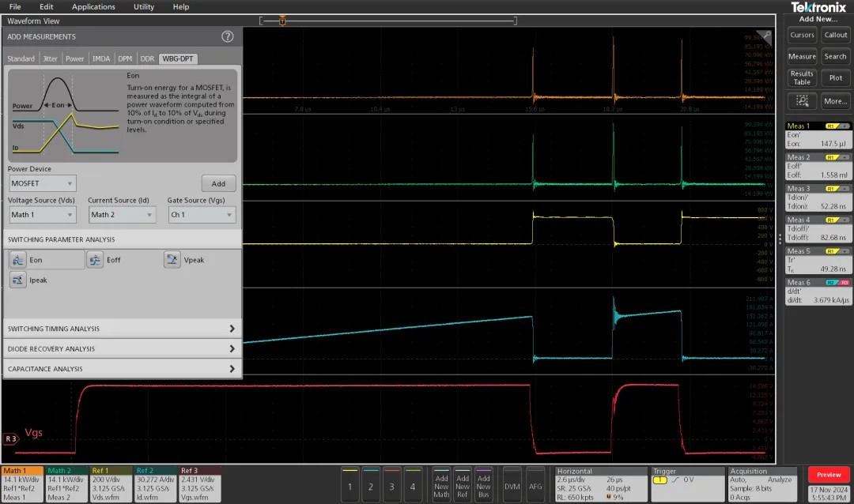Expand Switching Timing Analysis section
854x504 pixels.
[x=122, y=329]
